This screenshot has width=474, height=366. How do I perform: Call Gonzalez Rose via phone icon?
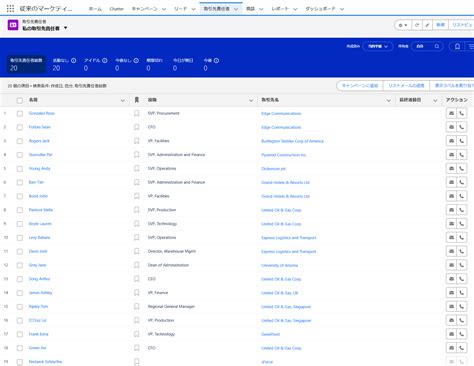click(x=462, y=113)
